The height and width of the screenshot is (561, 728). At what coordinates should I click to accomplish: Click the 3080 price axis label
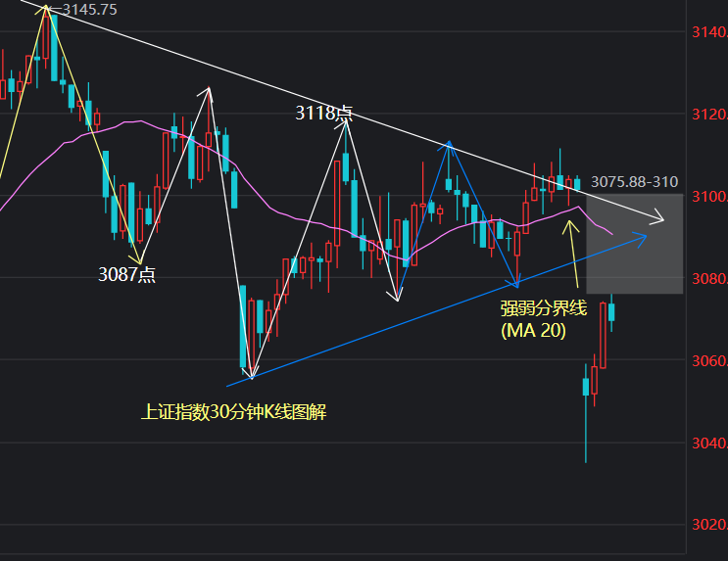(709, 279)
